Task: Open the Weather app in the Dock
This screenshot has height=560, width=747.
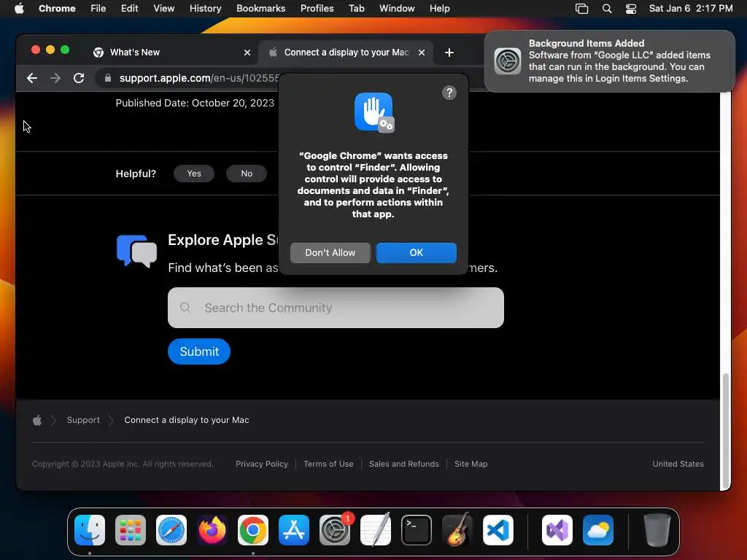Action: click(598, 530)
